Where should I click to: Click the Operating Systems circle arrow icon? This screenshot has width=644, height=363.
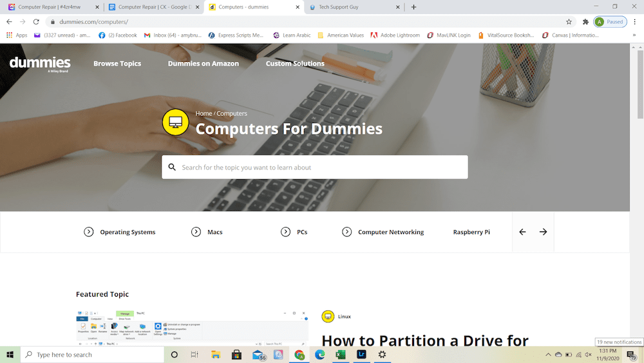[x=89, y=232]
